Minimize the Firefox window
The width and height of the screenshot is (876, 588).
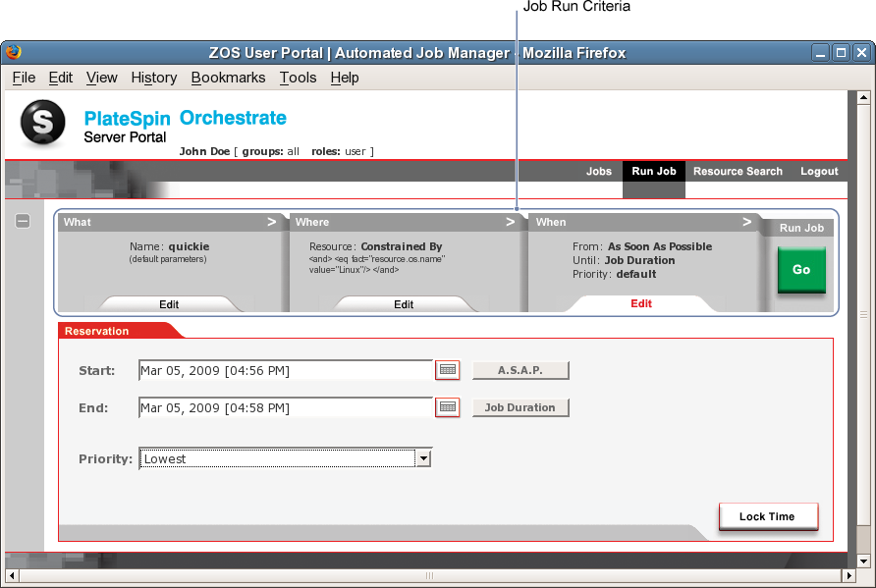point(820,53)
